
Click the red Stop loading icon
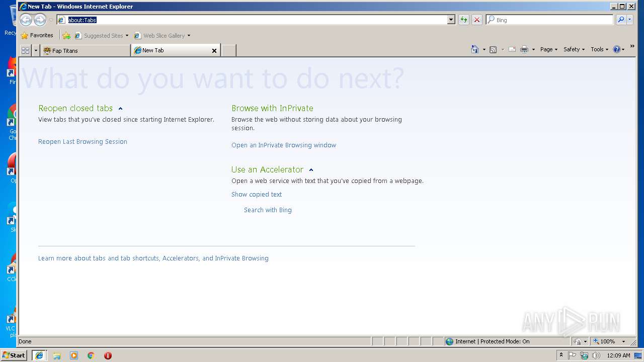[477, 20]
